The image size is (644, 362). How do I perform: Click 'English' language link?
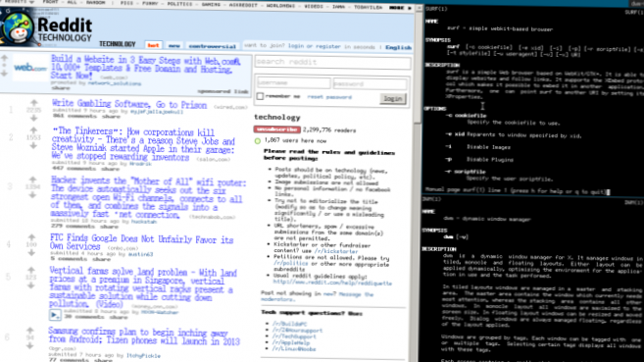398,47
